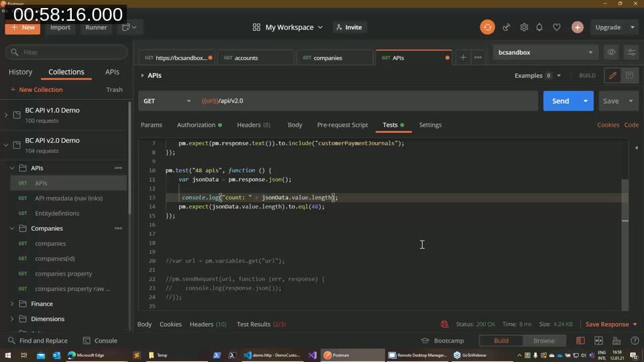Viewport: 644px width, 362px height.
Task: Open the Send button dropdown arrow
Action: [585, 101]
